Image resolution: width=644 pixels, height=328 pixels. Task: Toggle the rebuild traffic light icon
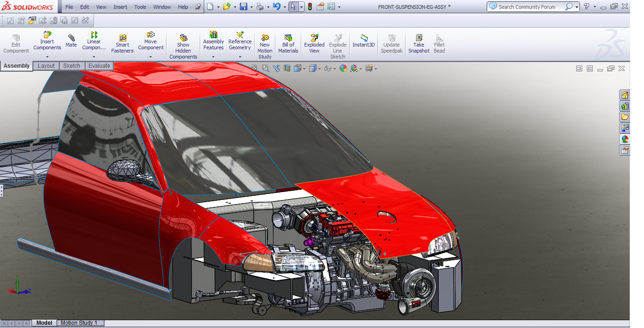(x=310, y=7)
